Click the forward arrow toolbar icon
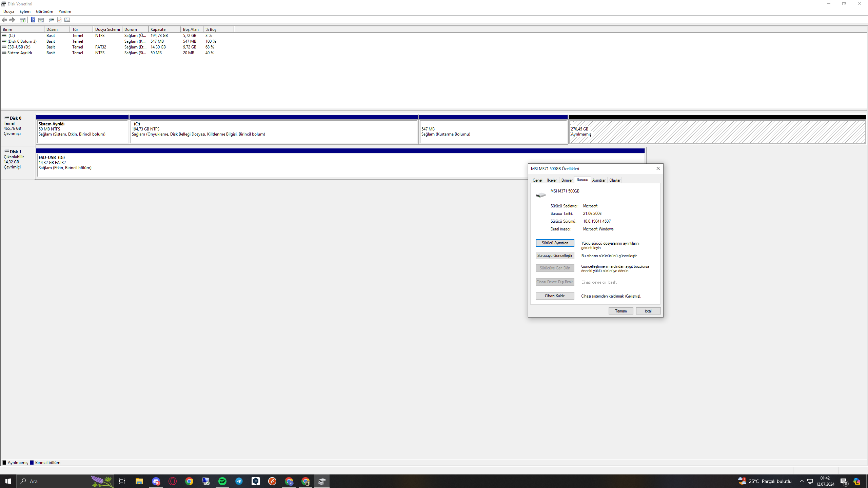This screenshot has height=488, width=868. (x=12, y=20)
